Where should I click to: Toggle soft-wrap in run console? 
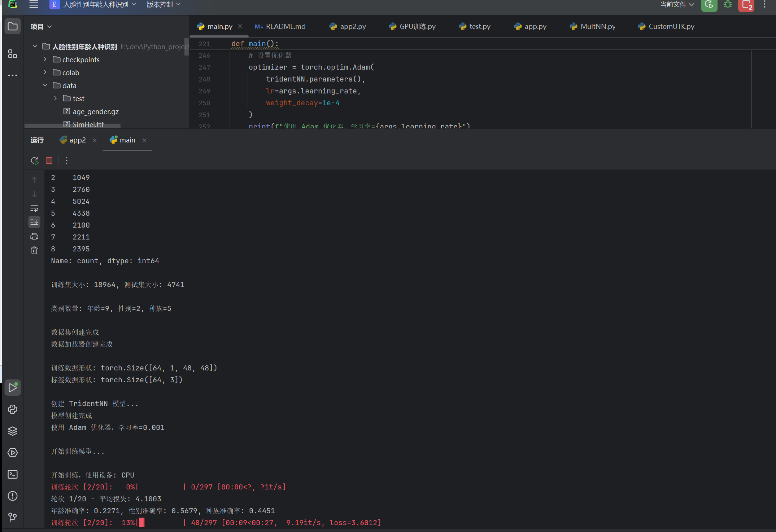pyautogui.click(x=34, y=208)
